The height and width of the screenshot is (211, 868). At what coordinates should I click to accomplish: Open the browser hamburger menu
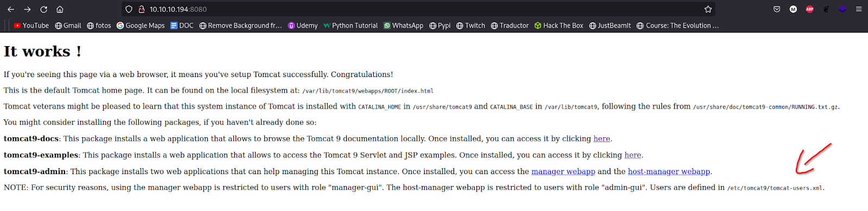[x=859, y=9]
